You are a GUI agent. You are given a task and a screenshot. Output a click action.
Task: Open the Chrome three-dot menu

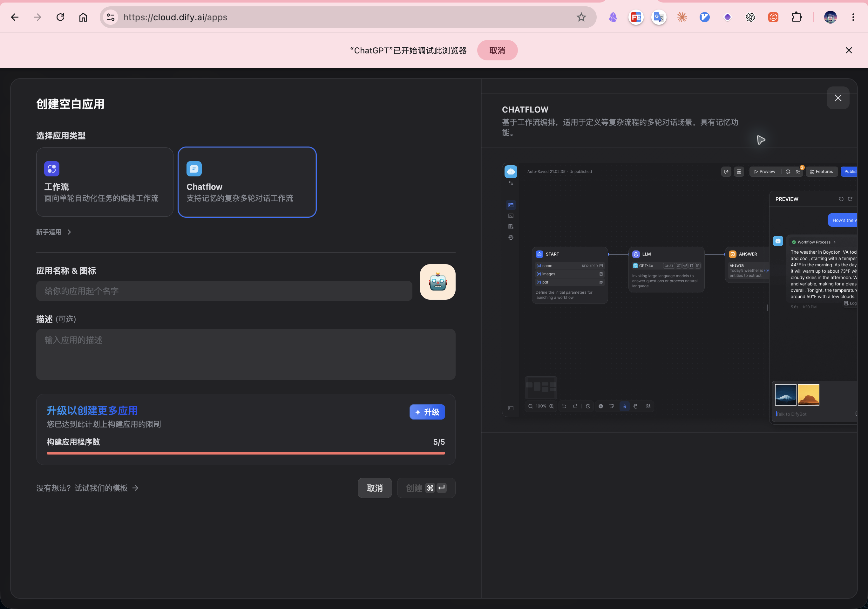(x=853, y=17)
